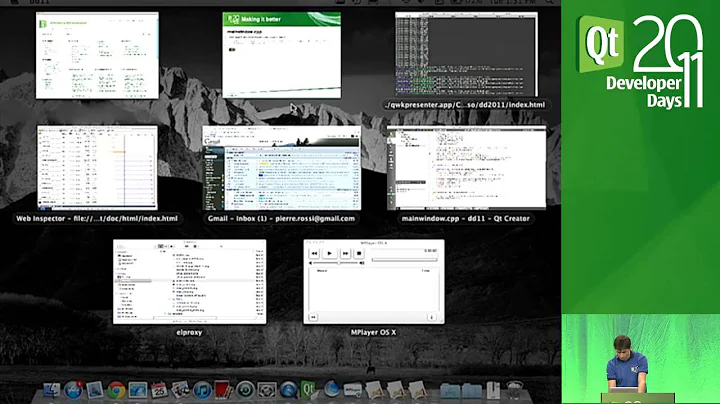Open Time Machine in the Dock
This screenshot has height=404, width=720.
(245, 391)
